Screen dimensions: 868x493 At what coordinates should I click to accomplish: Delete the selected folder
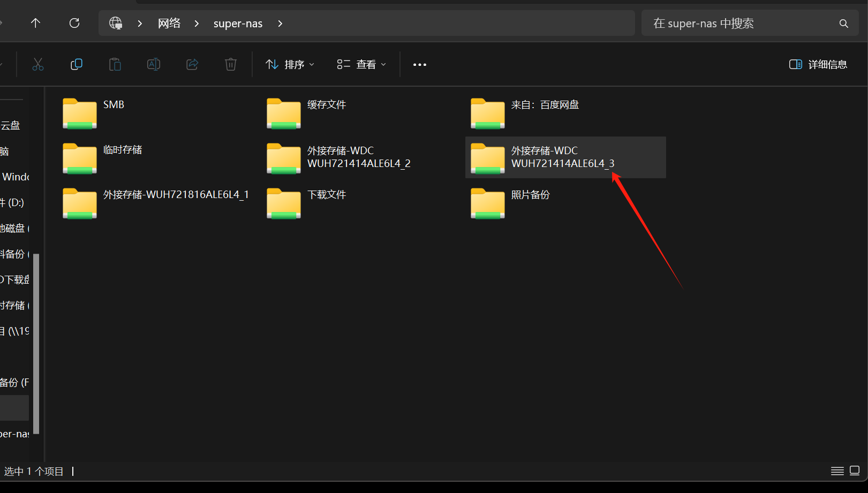(231, 65)
